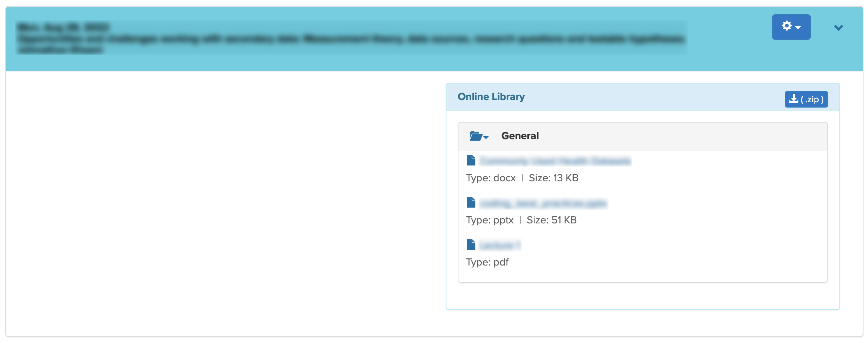Collapse the session panel with chevron
868x343 pixels.
point(838,27)
